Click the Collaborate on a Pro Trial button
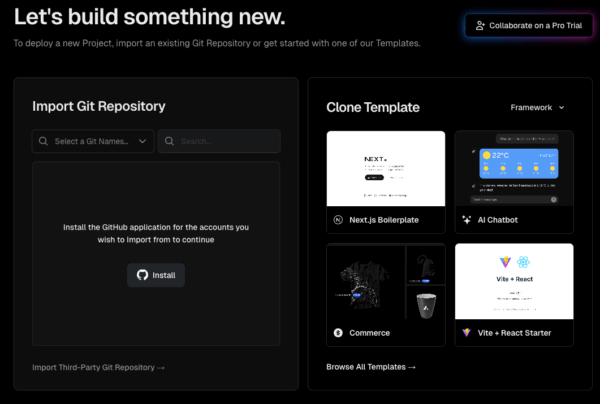This screenshot has height=404, width=600. pyautogui.click(x=529, y=26)
